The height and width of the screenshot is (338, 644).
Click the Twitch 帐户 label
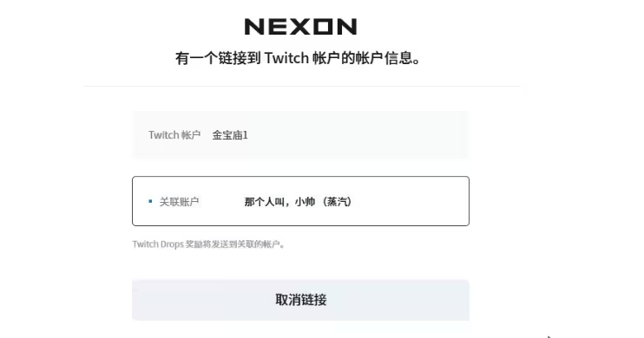tap(174, 135)
